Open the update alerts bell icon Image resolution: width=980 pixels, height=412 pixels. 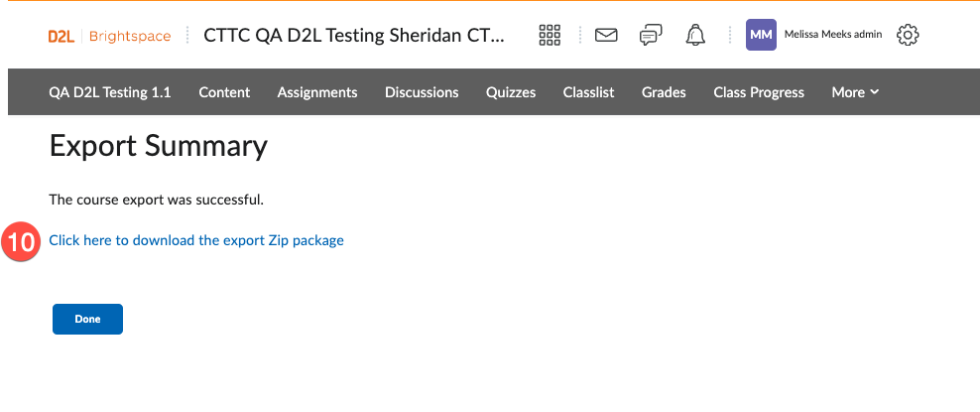click(695, 36)
